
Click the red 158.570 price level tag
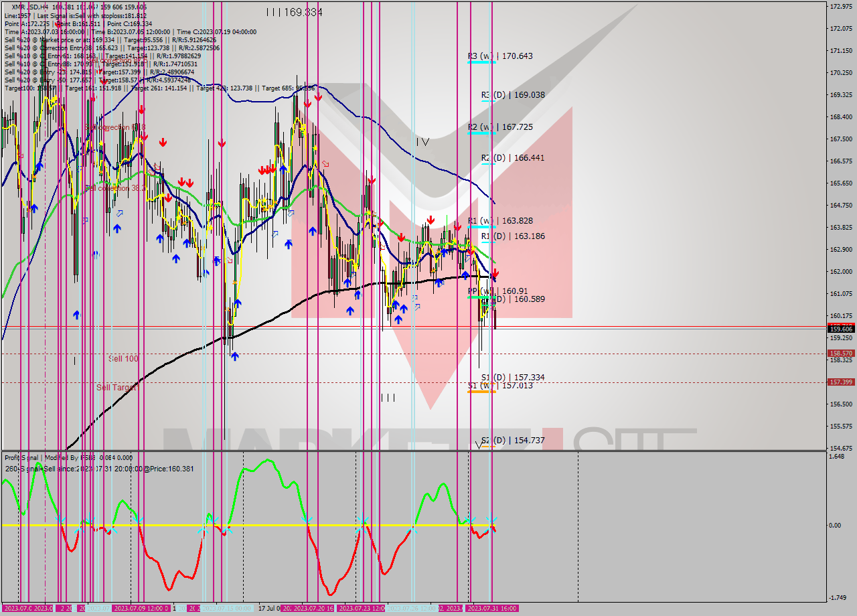coord(841,353)
